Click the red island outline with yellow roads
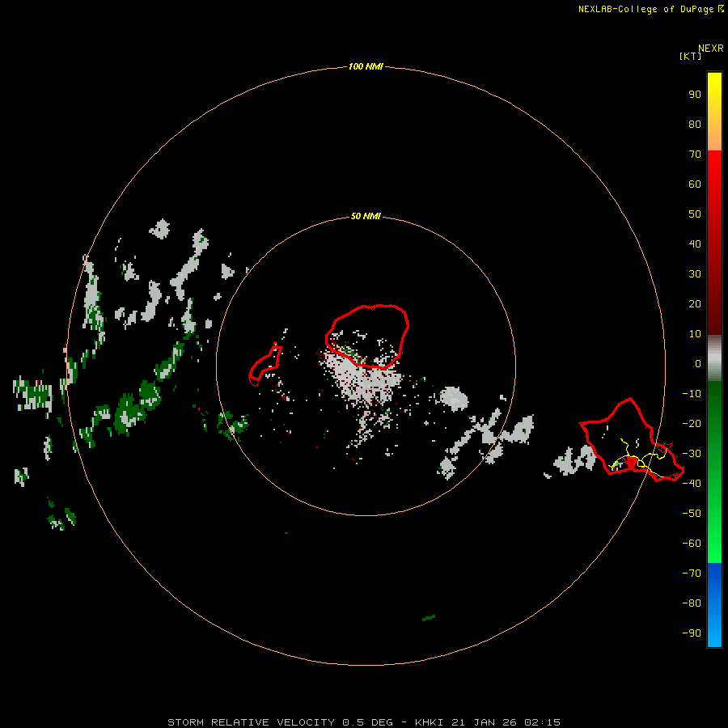This screenshot has width=728, height=728. pos(632,440)
